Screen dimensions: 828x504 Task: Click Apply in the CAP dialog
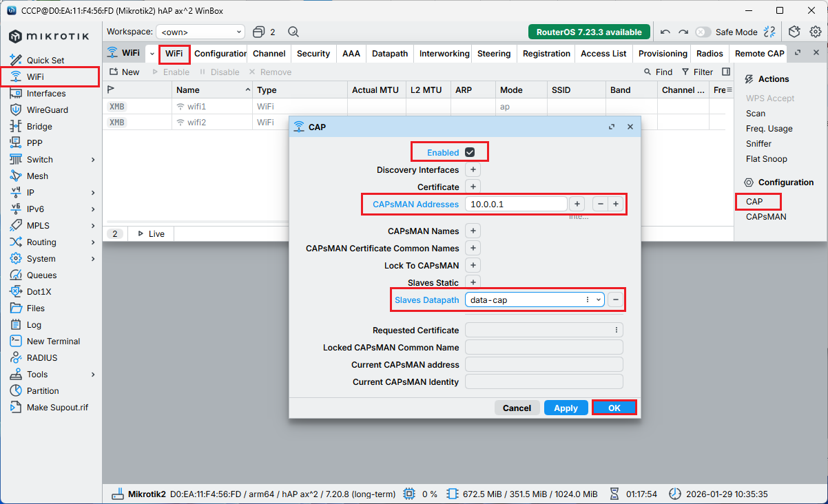(x=566, y=408)
